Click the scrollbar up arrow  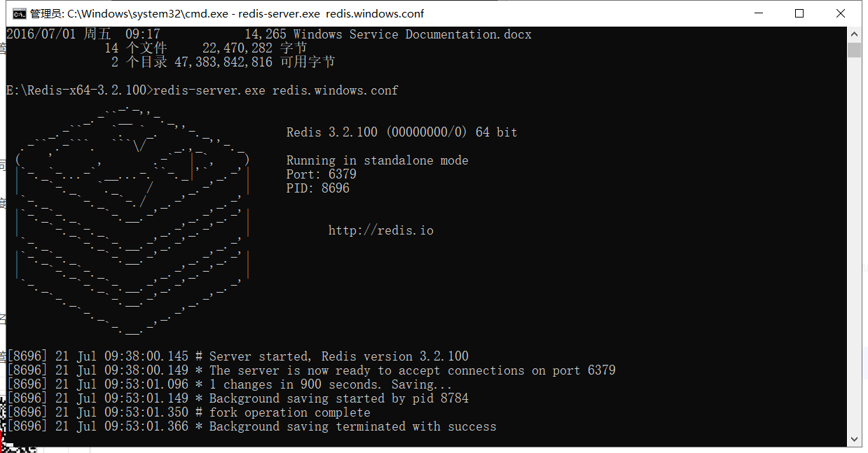(x=854, y=34)
